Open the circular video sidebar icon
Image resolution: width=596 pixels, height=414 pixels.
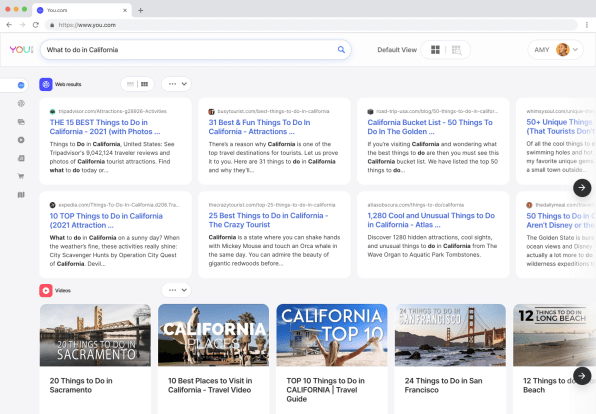[21, 140]
